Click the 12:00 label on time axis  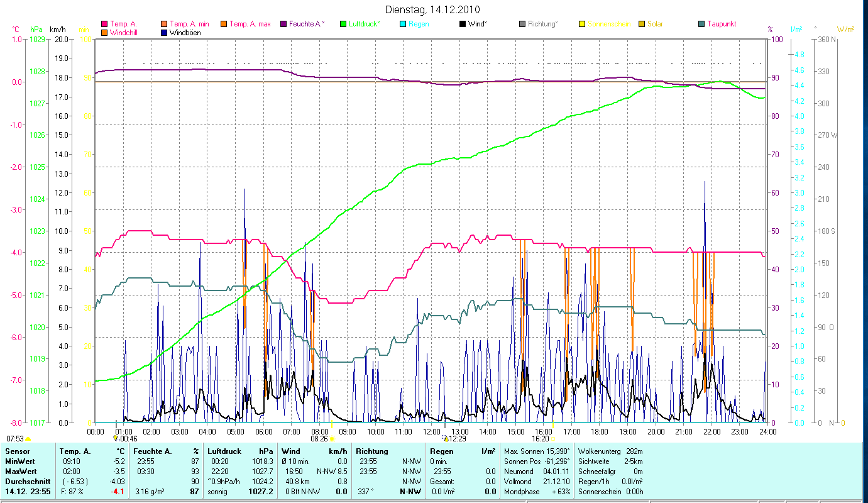(x=432, y=431)
